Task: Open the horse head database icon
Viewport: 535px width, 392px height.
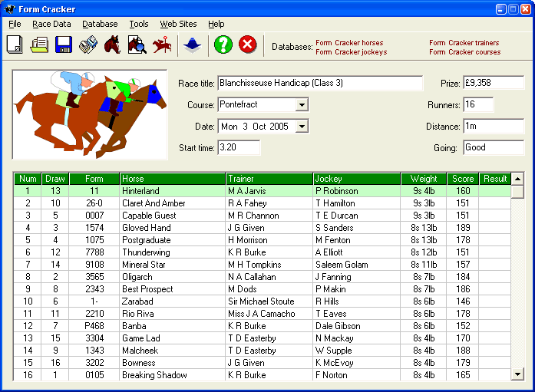Action: click(x=113, y=44)
